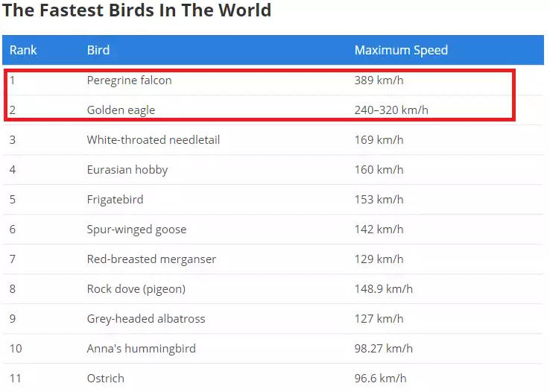The width and height of the screenshot is (550, 392).
Task: Click the Maximum Speed column header
Action: click(401, 50)
